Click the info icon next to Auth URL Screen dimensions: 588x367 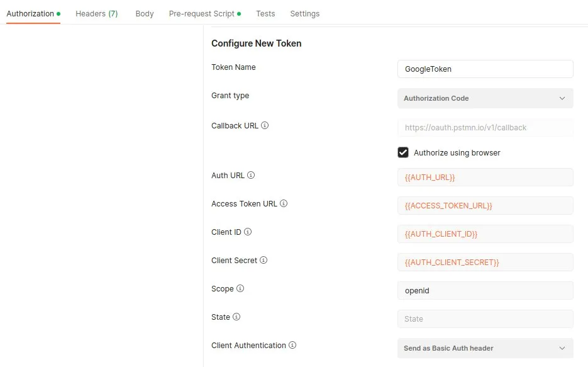(250, 175)
